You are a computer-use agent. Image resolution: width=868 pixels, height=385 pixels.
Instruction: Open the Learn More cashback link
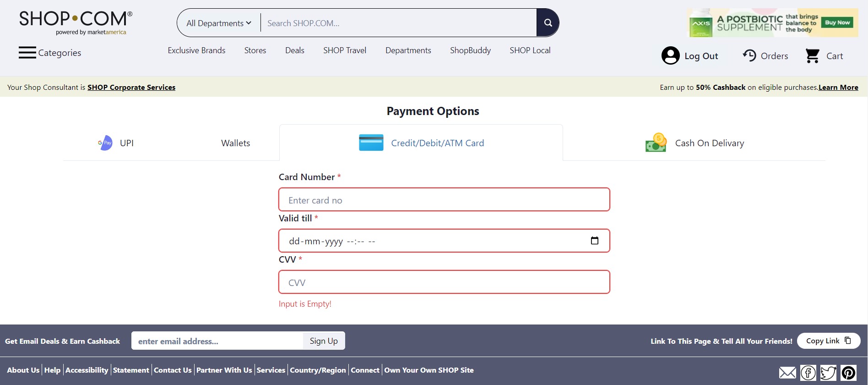(x=838, y=87)
